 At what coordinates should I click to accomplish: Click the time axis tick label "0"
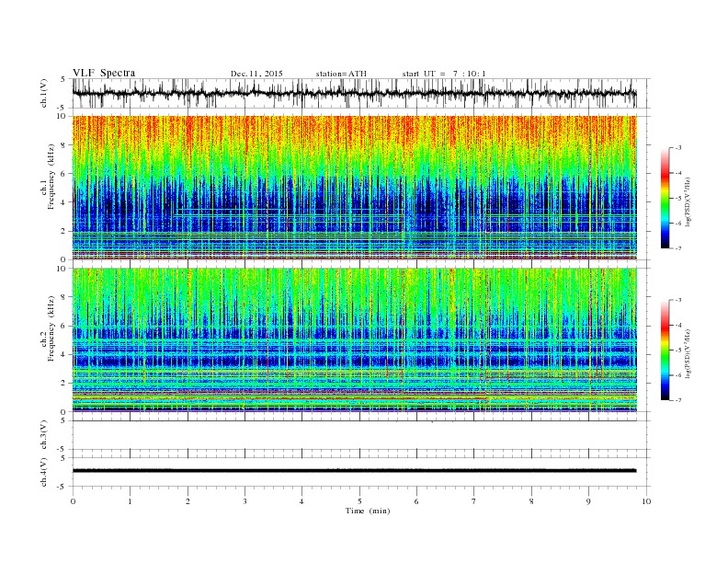click(73, 501)
